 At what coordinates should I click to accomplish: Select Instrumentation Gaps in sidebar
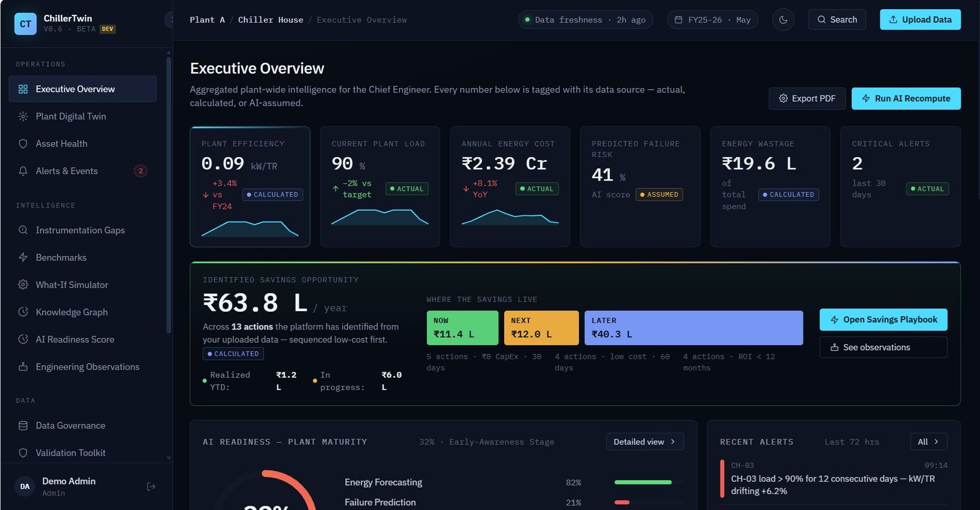point(83,230)
